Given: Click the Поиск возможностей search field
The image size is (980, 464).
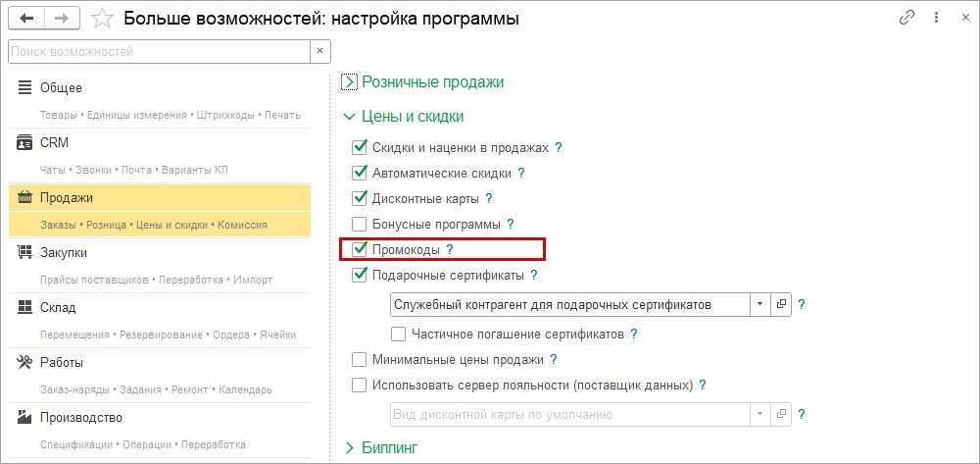Looking at the screenshot, I should click(x=157, y=50).
